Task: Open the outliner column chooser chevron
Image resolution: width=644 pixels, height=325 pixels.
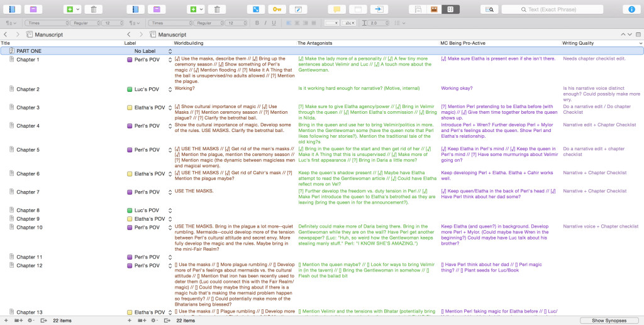Action: click(641, 43)
